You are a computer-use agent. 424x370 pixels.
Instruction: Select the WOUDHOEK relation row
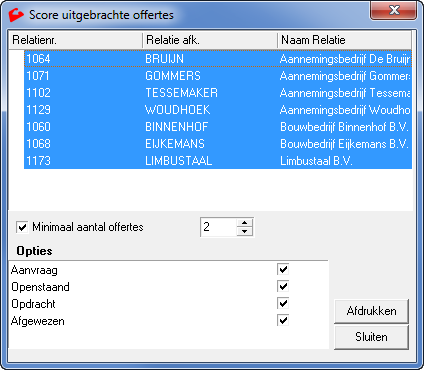[218, 110]
